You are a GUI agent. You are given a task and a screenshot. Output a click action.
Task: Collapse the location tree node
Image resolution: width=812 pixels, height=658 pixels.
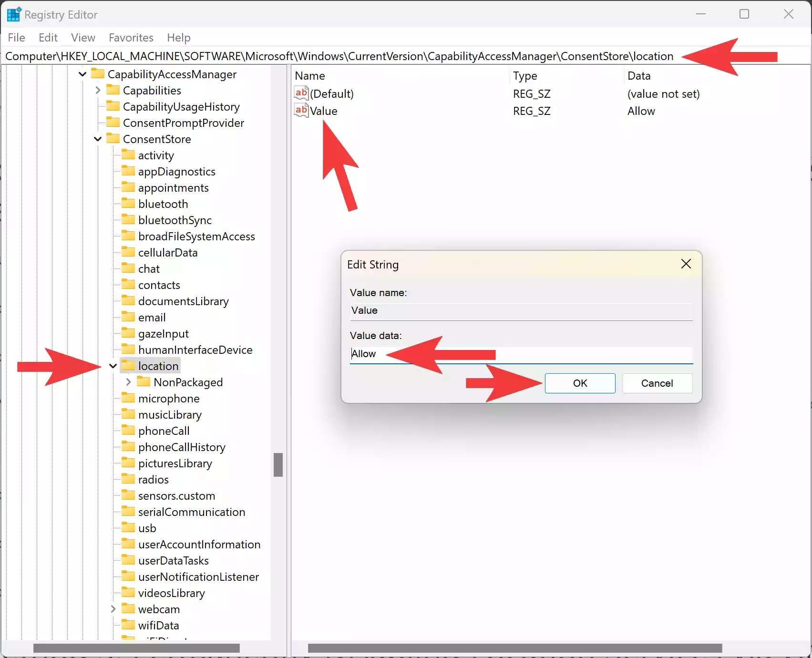click(113, 366)
